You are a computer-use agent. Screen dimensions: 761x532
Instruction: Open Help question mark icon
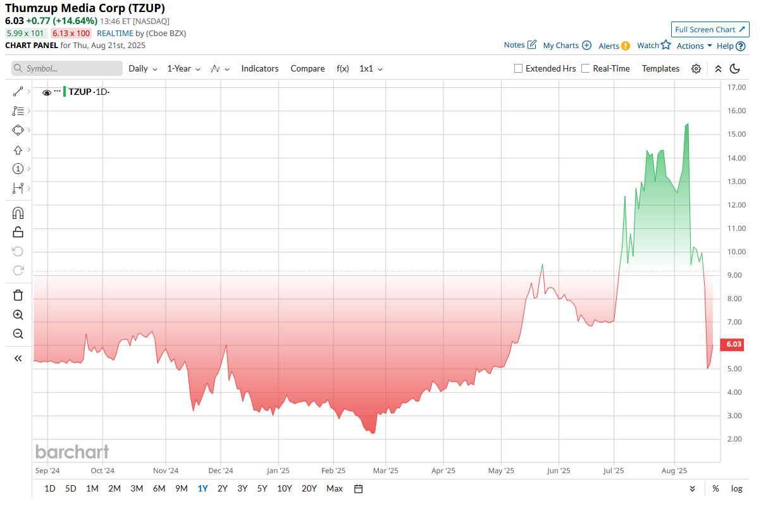pyautogui.click(x=741, y=46)
